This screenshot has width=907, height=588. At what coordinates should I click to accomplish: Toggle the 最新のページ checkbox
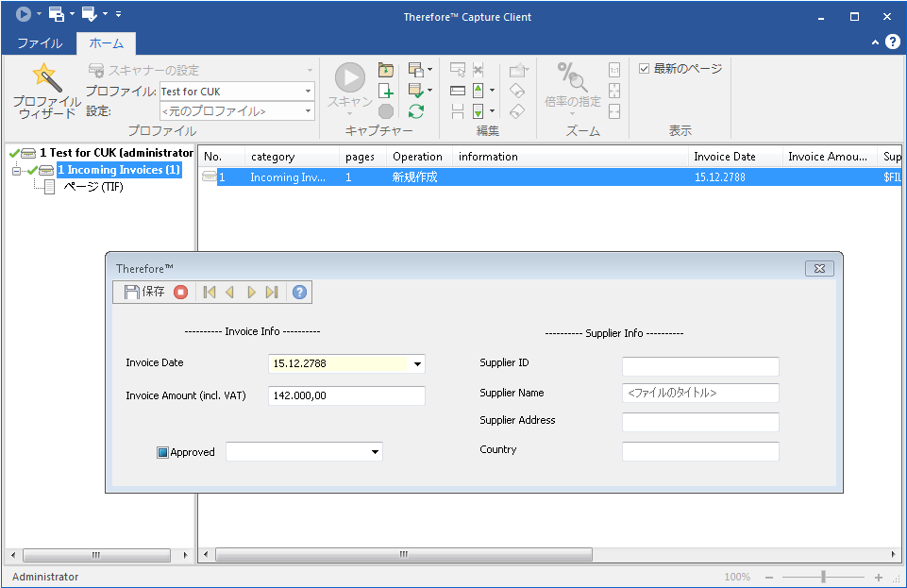tap(644, 69)
